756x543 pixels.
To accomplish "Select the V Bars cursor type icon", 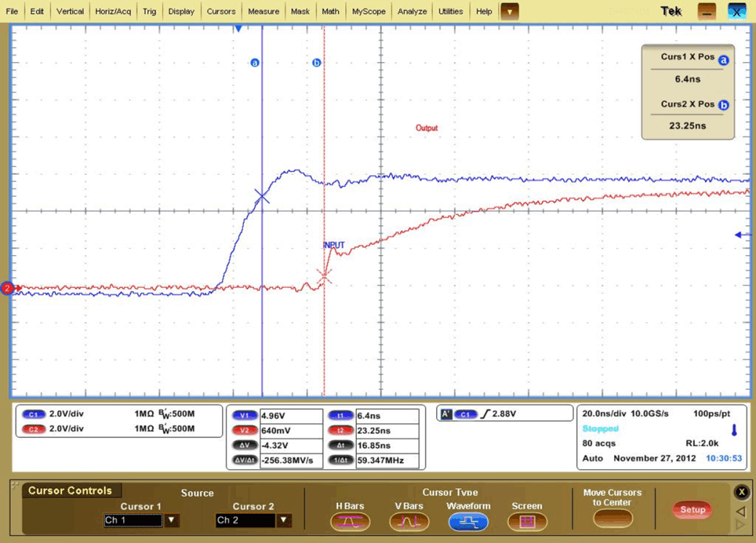I will coord(409,521).
